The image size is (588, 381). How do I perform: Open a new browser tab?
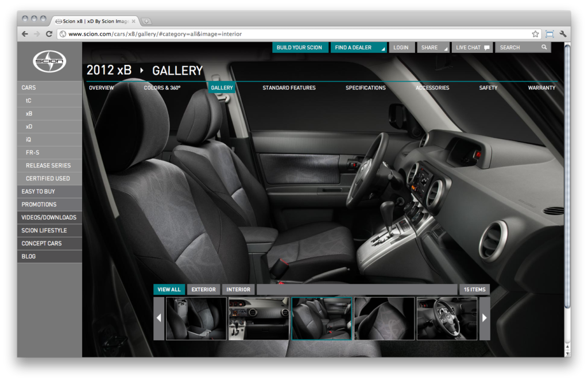pos(146,21)
